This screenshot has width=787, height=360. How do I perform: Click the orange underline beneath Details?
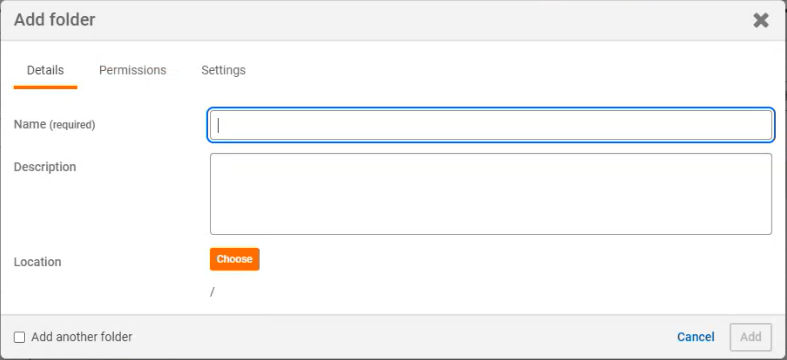pyautogui.click(x=45, y=87)
